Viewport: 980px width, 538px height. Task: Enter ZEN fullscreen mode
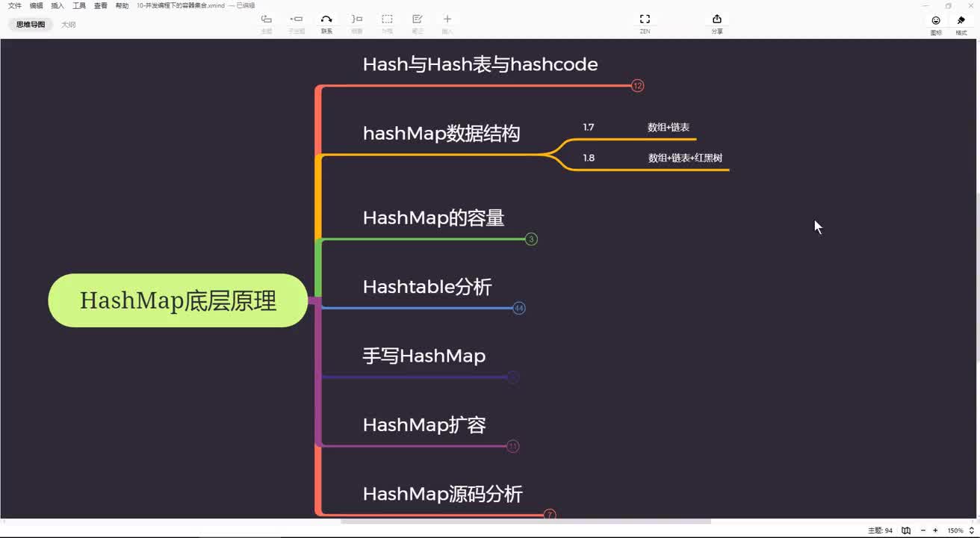point(645,19)
